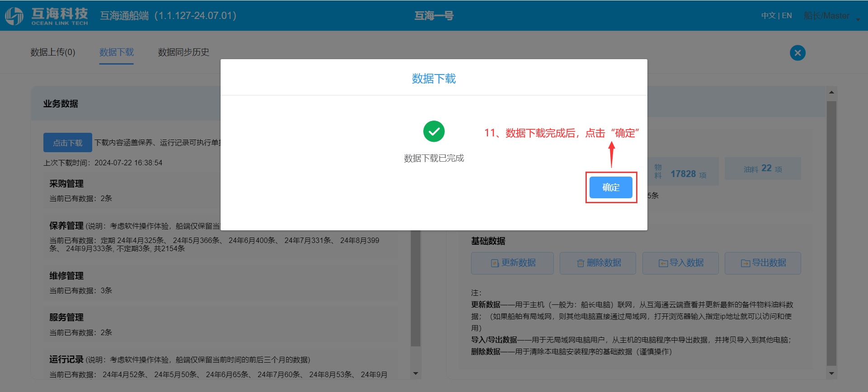Click the folder icon on 导入数据

point(663,263)
